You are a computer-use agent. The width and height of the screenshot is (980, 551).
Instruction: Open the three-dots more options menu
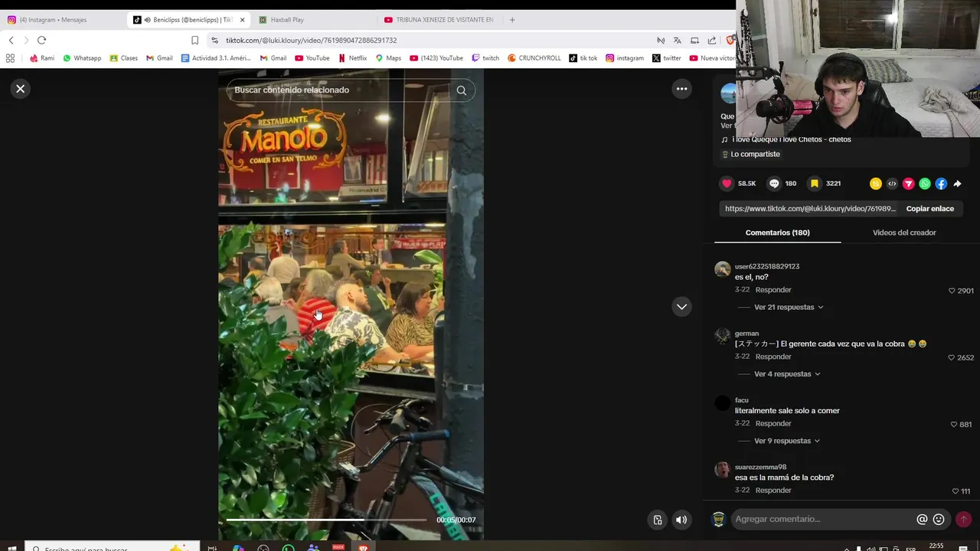coord(681,89)
